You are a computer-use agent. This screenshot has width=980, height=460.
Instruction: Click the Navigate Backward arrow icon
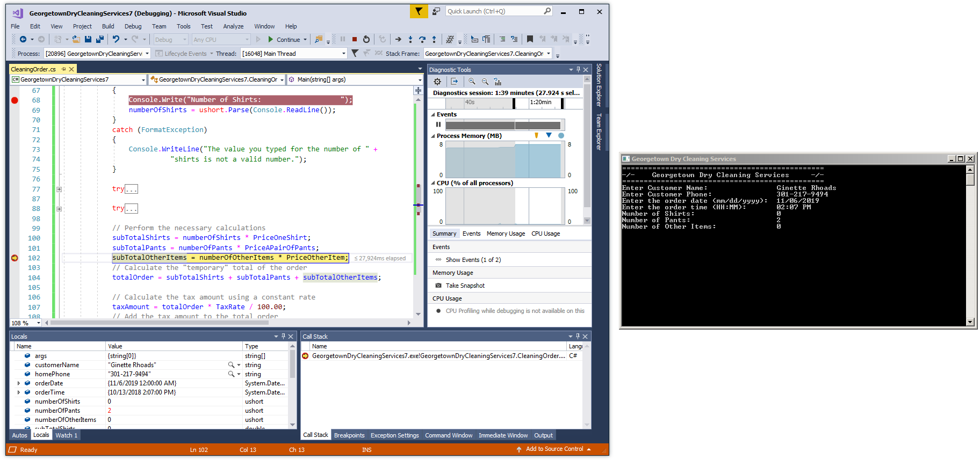point(23,39)
